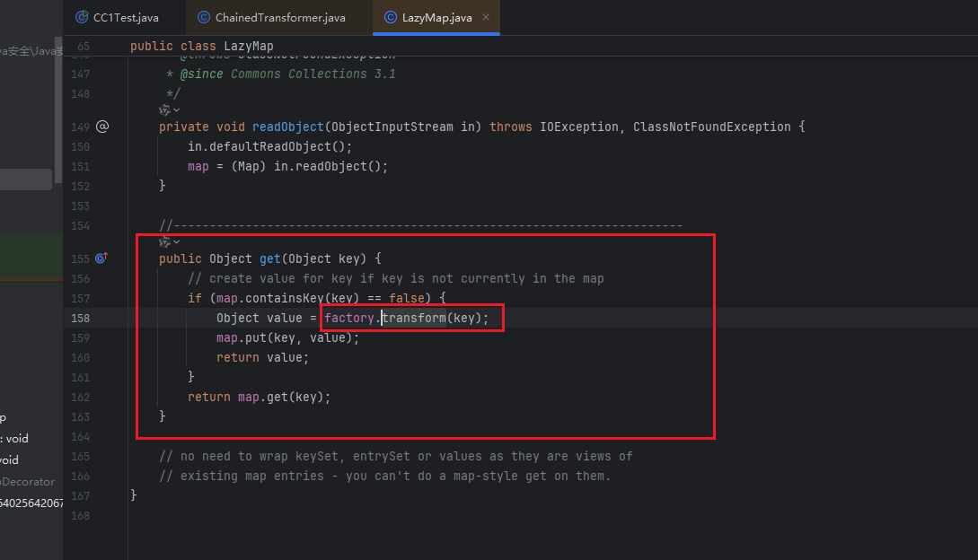Click the AI inlay icon above readObject
The height and width of the screenshot is (560, 978).
click(x=164, y=110)
